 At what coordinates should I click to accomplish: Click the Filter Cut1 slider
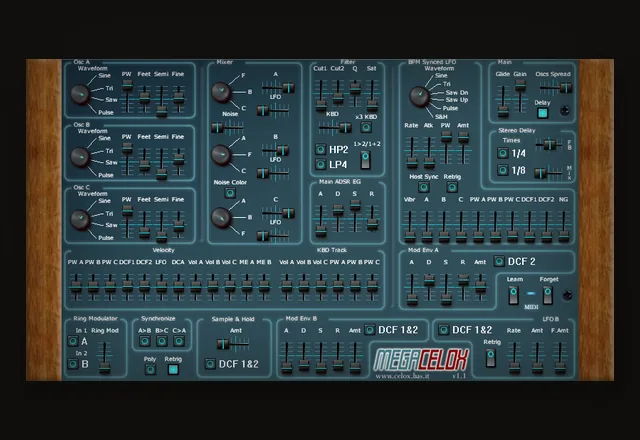coord(321,96)
